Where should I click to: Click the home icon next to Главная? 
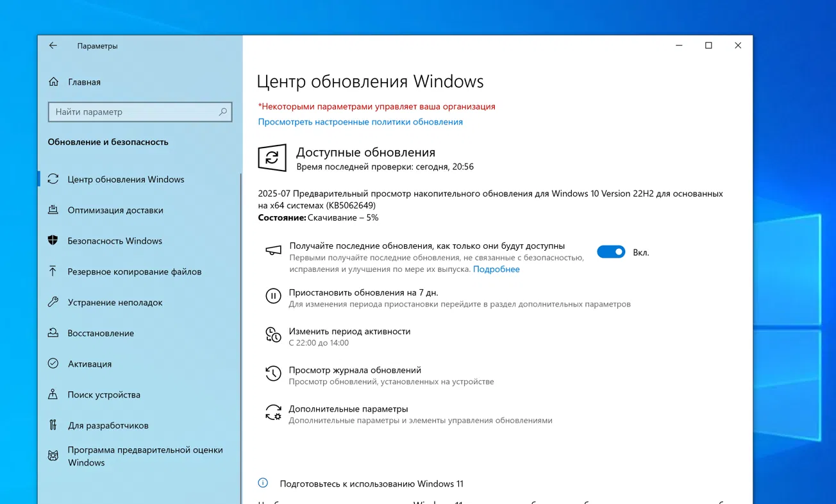54,81
